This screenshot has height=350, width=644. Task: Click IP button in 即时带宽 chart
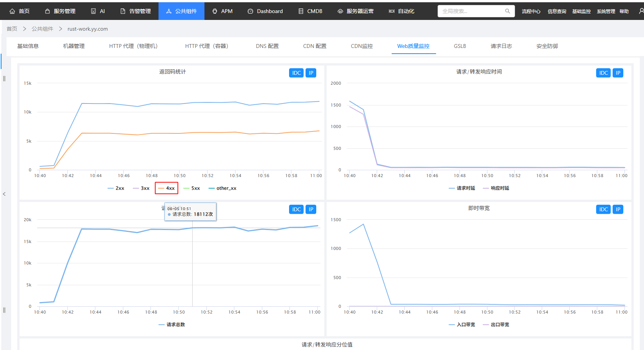(618, 209)
